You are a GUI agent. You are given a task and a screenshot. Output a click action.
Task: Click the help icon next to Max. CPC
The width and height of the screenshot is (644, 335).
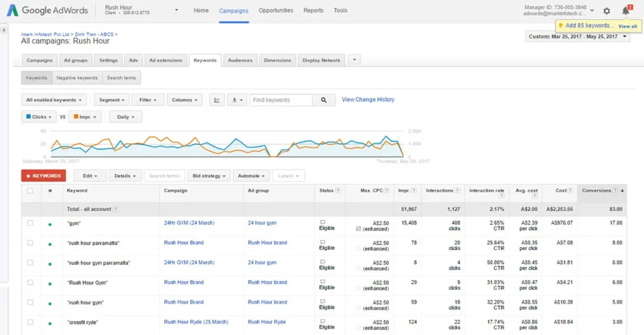[387, 190]
